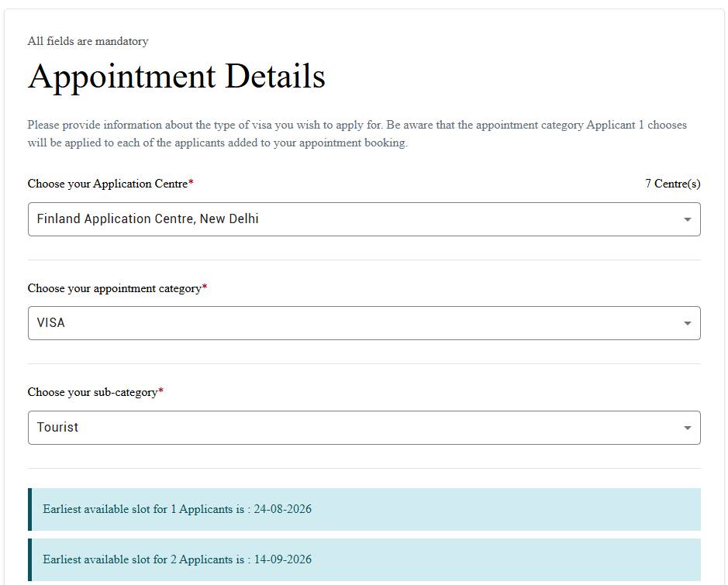Click the arrow icon in VISA field
The width and height of the screenshot is (728, 585).
coord(688,323)
